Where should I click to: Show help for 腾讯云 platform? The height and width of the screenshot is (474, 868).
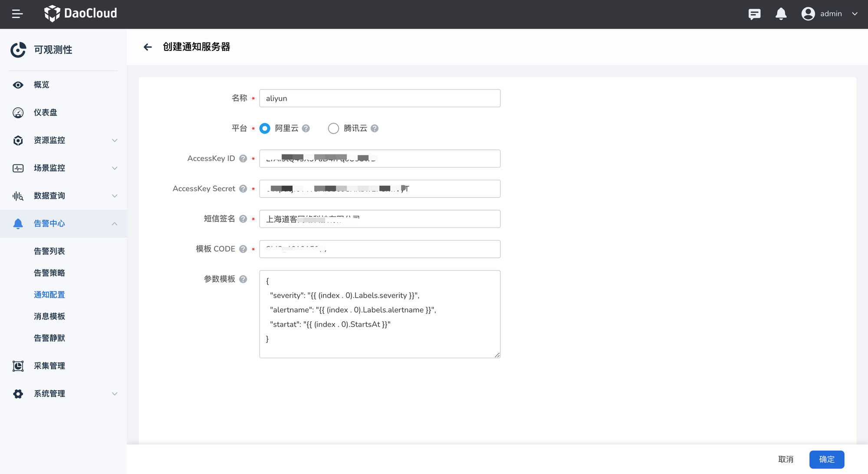[x=375, y=128]
